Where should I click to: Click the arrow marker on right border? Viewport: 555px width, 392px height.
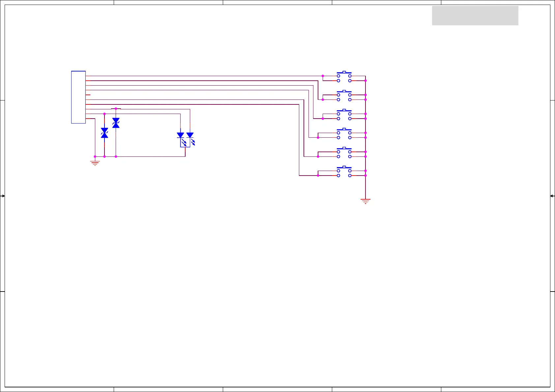click(x=552, y=196)
